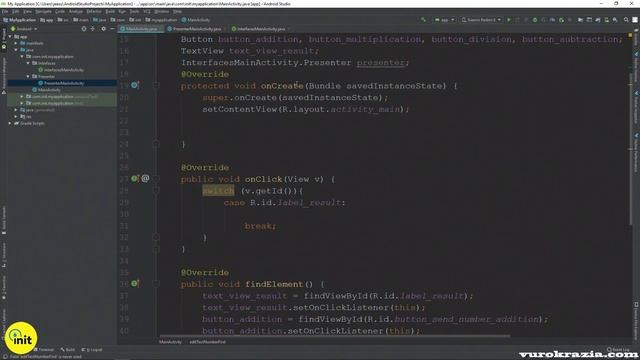Fold the onCreate method with gutter toggle
The width and height of the screenshot is (640, 360).
coord(156,86)
